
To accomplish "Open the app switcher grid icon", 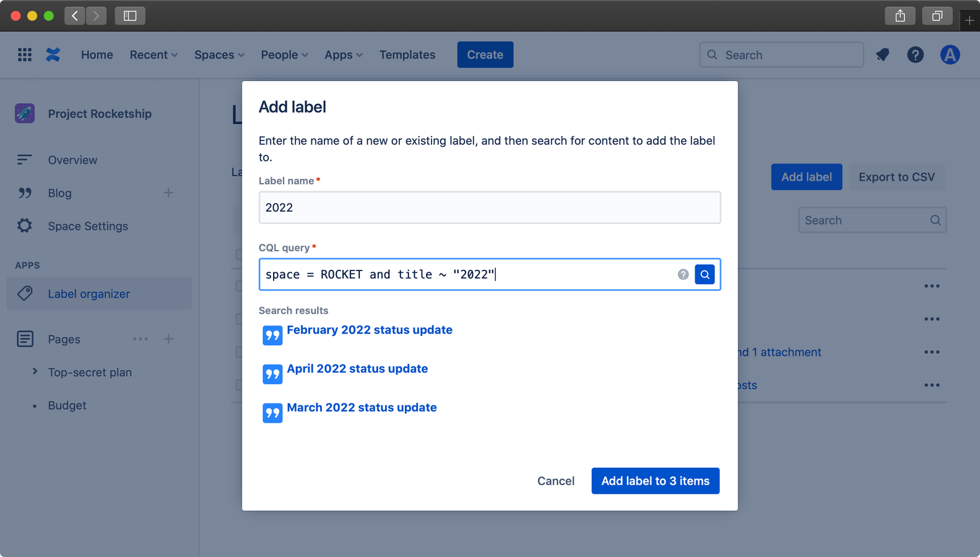I will [x=25, y=54].
